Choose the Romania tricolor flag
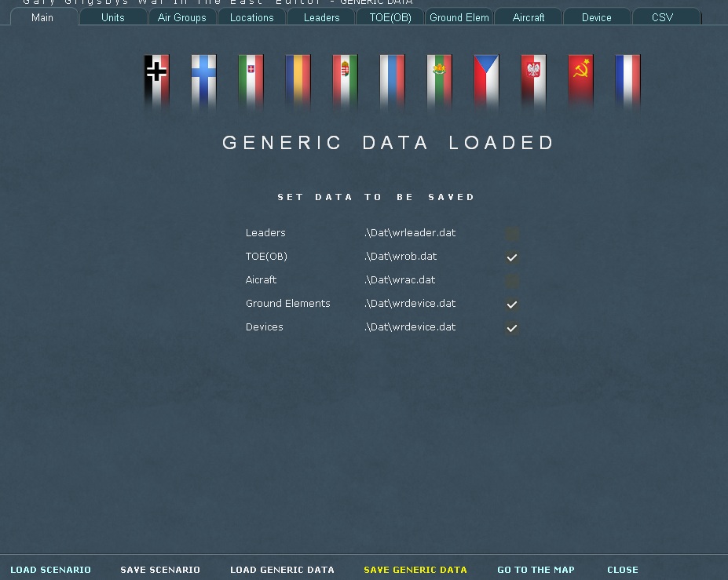This screenshot has width=728, height=580. 298,81
